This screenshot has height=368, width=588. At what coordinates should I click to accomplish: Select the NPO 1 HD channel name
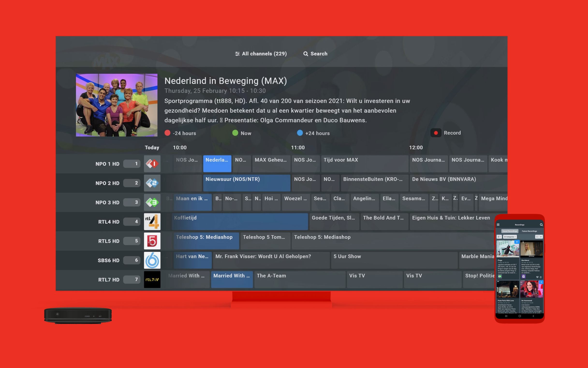pos(107,164)
